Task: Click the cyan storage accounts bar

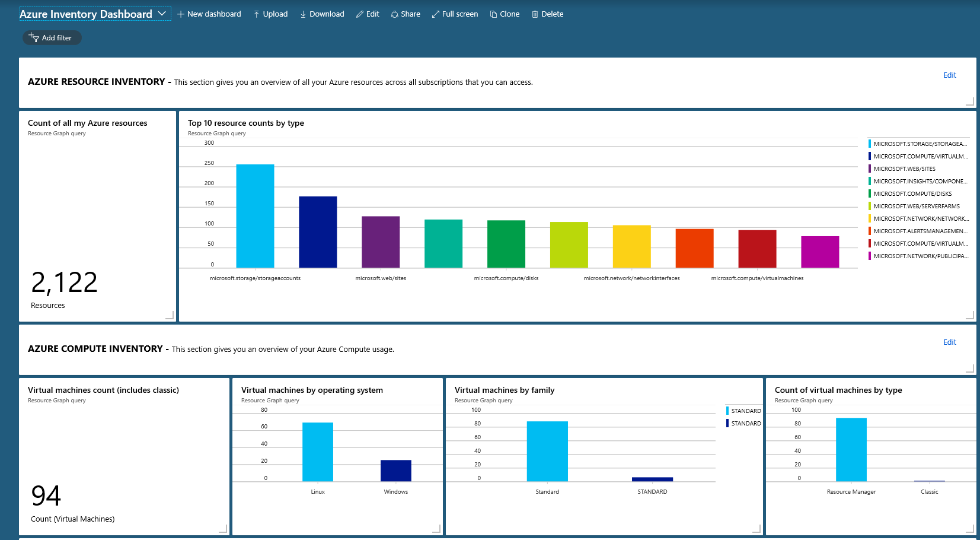Action: tap(255, 214)
